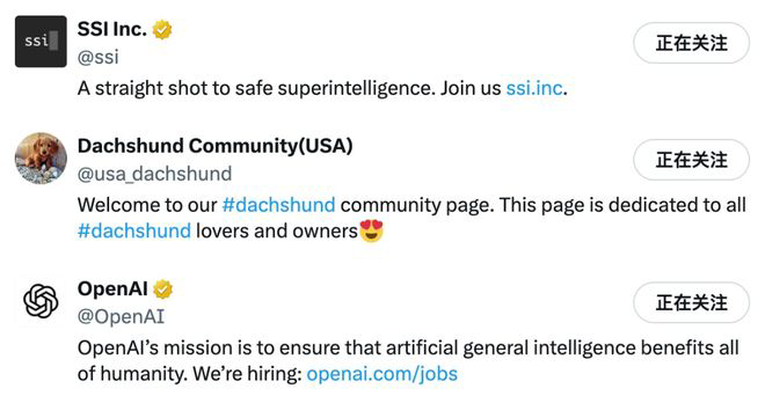Screen dimensions: 765x396
Task: Click the verified badge next to OpenAI
Action: click(162, 290)
